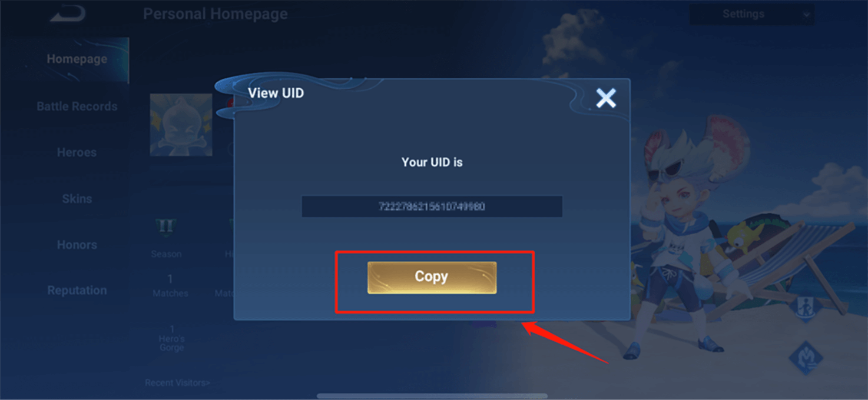
Task: Click the Settings dropdown chevron arrow
Action: (x=806, y=15)
